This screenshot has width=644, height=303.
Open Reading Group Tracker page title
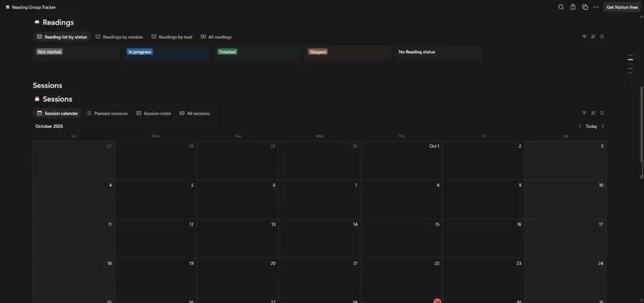tap(34, 7)
